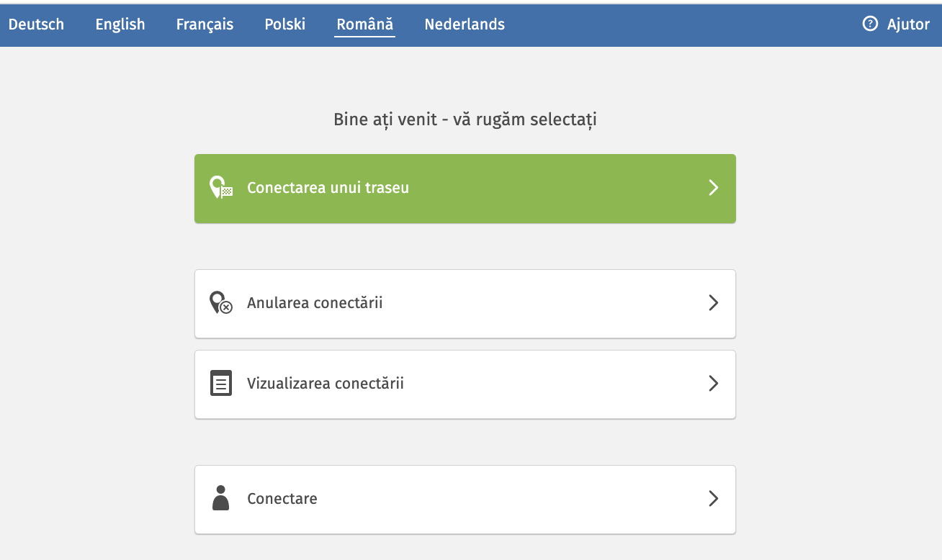Open help via the Ajutor question mark icon
The width and height of the screenshot is (942, 560).
pyautogui.click(x=869, y=24)
